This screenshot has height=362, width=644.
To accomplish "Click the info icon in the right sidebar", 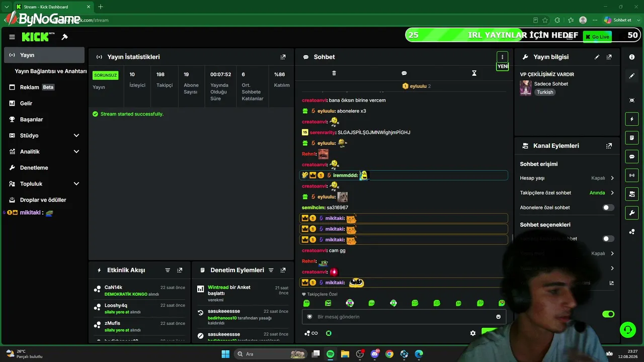I will (x=632, y=57).
